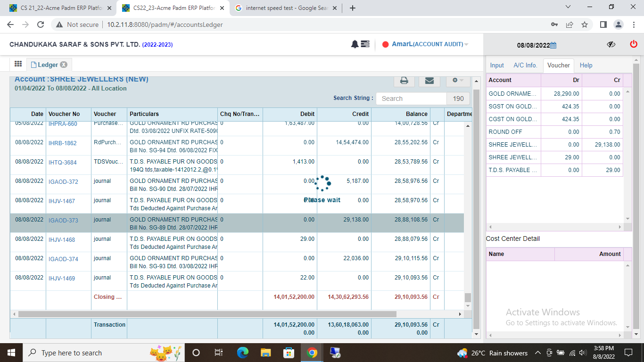Select ROUND OFF row in voucher panel

[x=554, y=132]
